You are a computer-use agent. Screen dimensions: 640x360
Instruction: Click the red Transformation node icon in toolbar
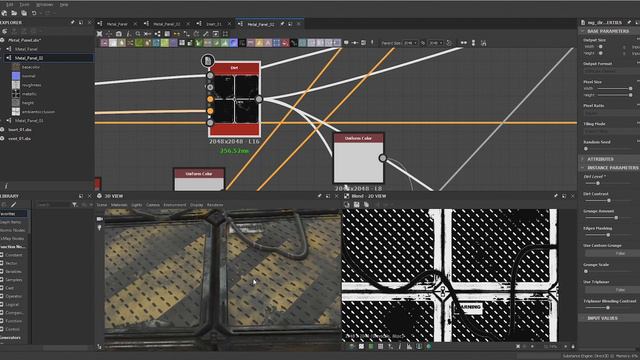[x=285, y=43]
